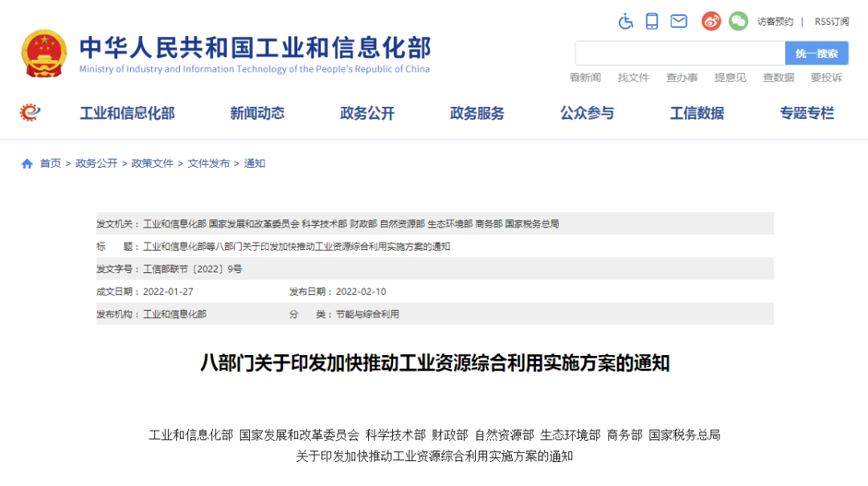
Task: Click the email envelope icon
Action: [678, 21]
